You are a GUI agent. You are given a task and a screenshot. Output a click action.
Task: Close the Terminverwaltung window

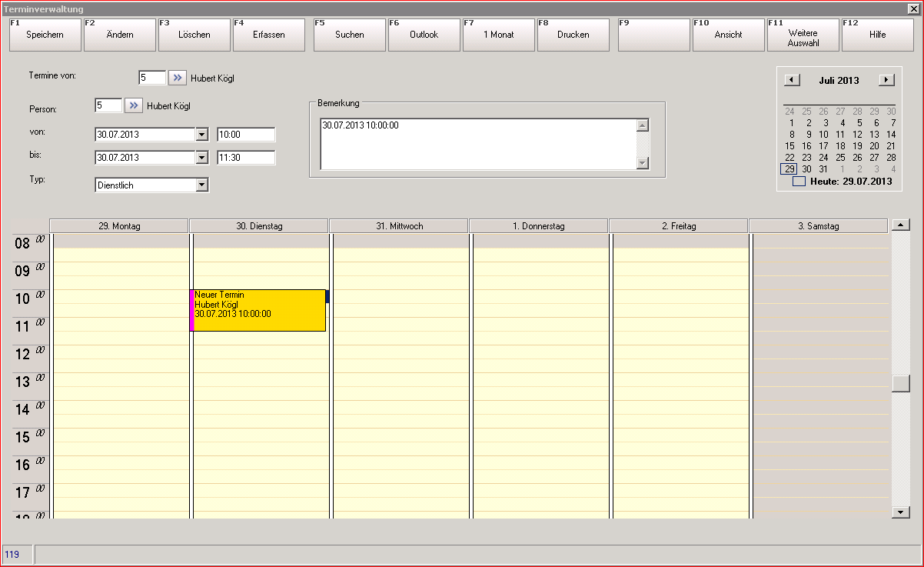pyautogui.click(x=915, y=8)
